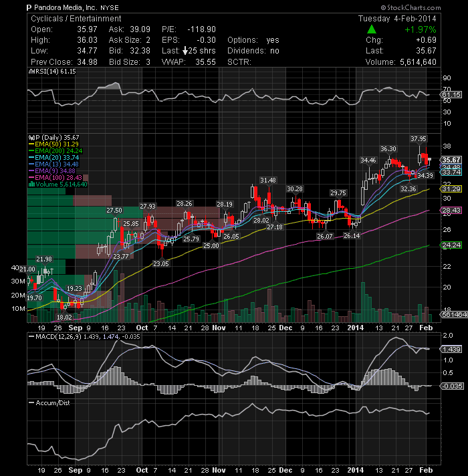
Task: Select the Pandora Media, Inc. title
Action: (x=66, y=7)
